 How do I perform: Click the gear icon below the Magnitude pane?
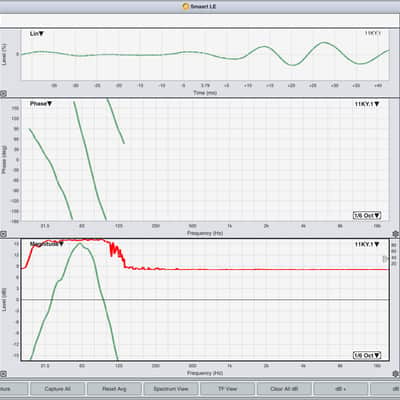point(396,374)
